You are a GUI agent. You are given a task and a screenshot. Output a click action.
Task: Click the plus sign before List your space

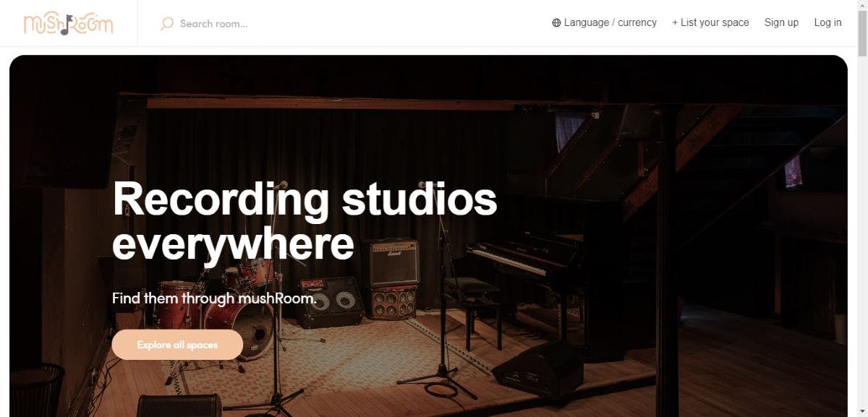(x=675, y=22)
